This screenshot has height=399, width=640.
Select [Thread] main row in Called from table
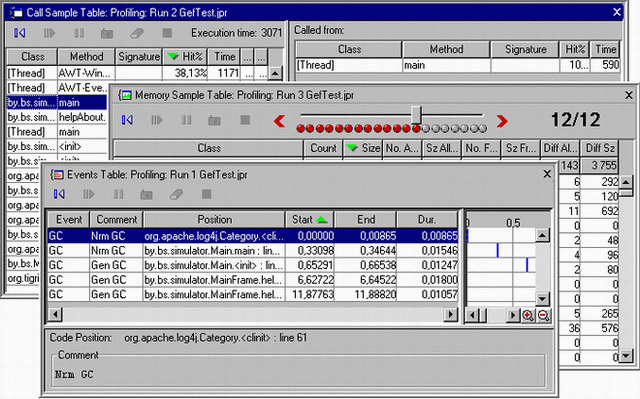tap(458, 65)
